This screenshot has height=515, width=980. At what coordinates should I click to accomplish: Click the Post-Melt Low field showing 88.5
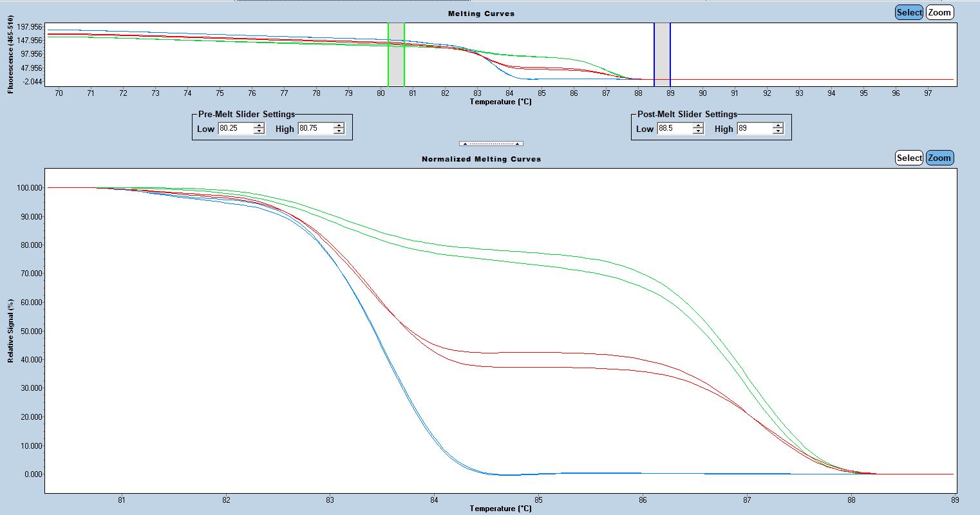coord(674,128)
